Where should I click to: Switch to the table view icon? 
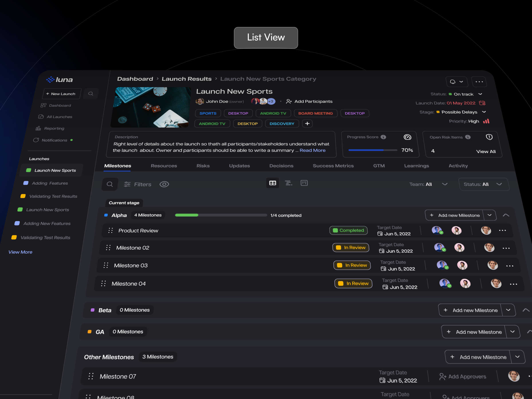[272, 183]
